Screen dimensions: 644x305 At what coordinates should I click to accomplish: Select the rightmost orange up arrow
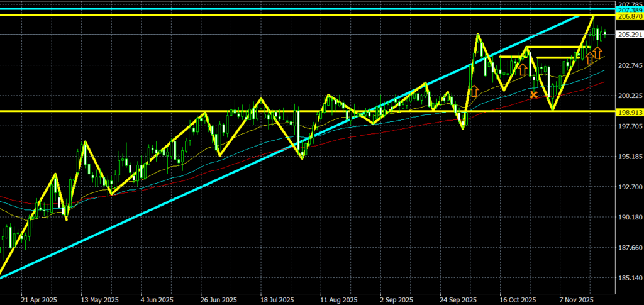(597, 53)
